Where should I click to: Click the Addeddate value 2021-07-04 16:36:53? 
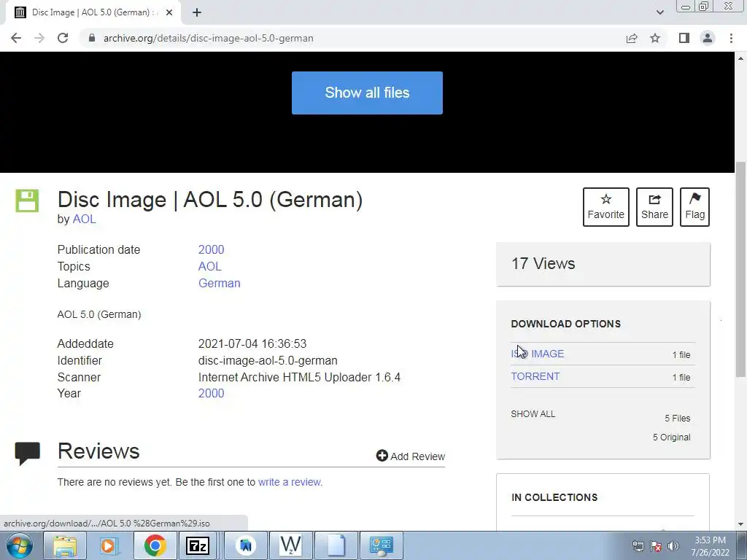pos(252,344)
